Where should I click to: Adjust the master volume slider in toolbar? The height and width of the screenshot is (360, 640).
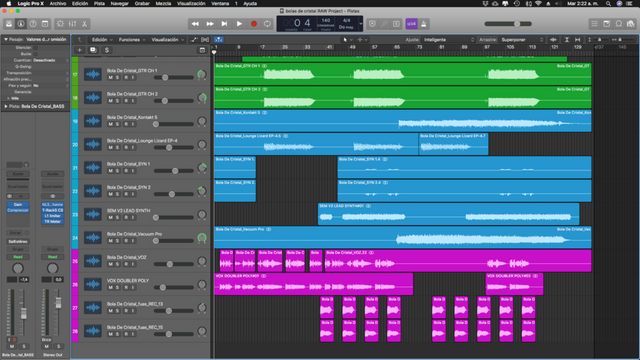508,24
